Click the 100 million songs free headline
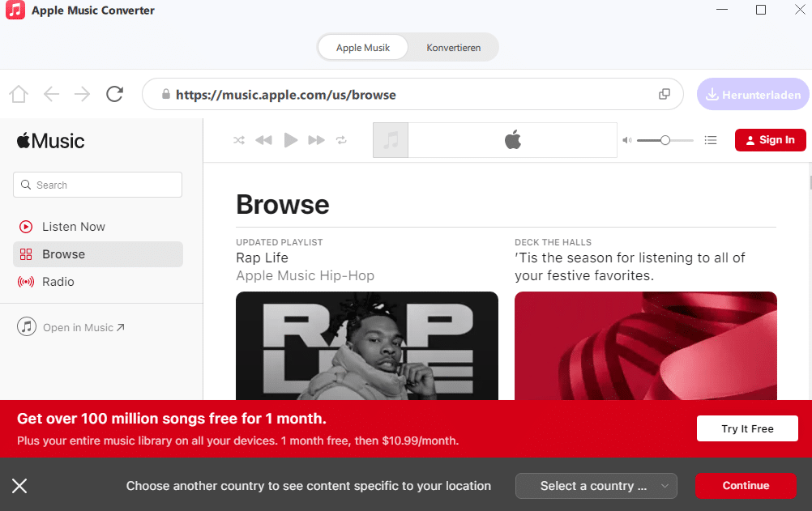812x511 pixels. click(x=172, y=419)
